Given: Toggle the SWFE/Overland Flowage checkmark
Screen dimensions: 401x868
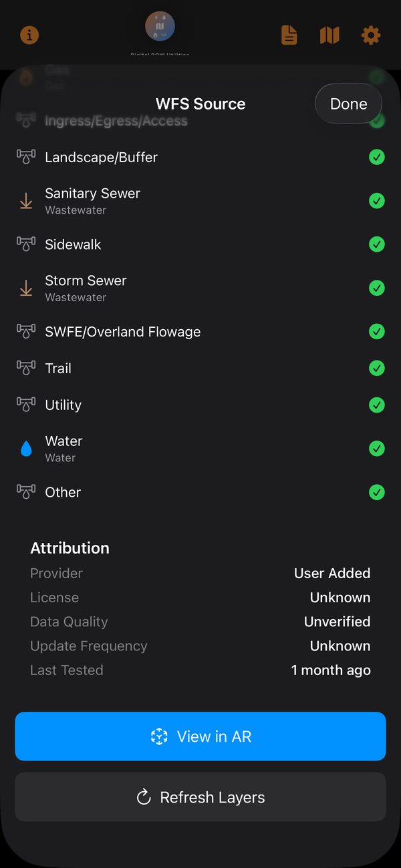Looking at the screenshot, I should coord(377,331).
